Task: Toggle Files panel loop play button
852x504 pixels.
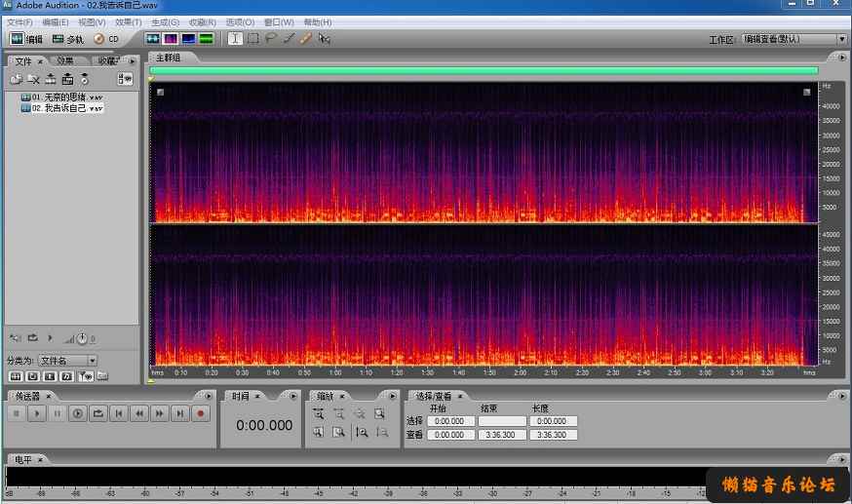Action: pos(32,338)
